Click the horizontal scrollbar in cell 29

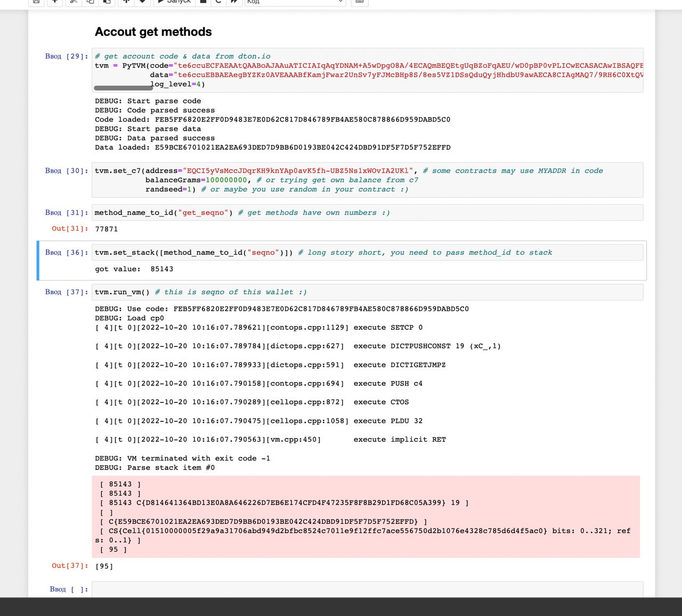click(124, 88)
